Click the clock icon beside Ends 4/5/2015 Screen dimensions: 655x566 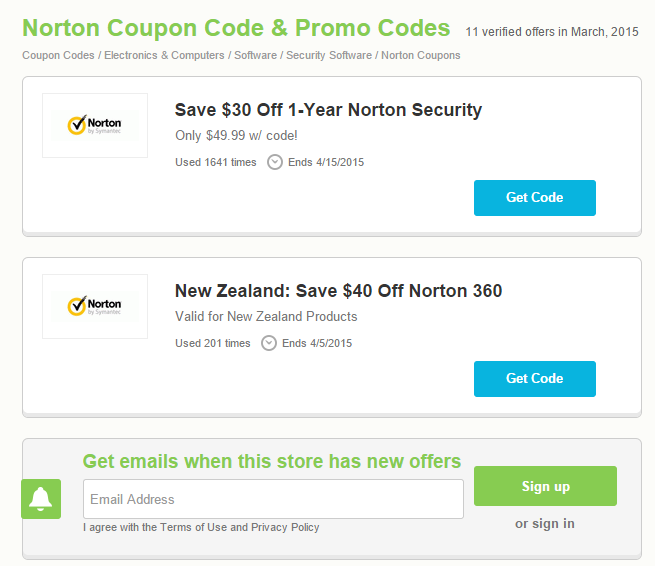click(269, 343)
